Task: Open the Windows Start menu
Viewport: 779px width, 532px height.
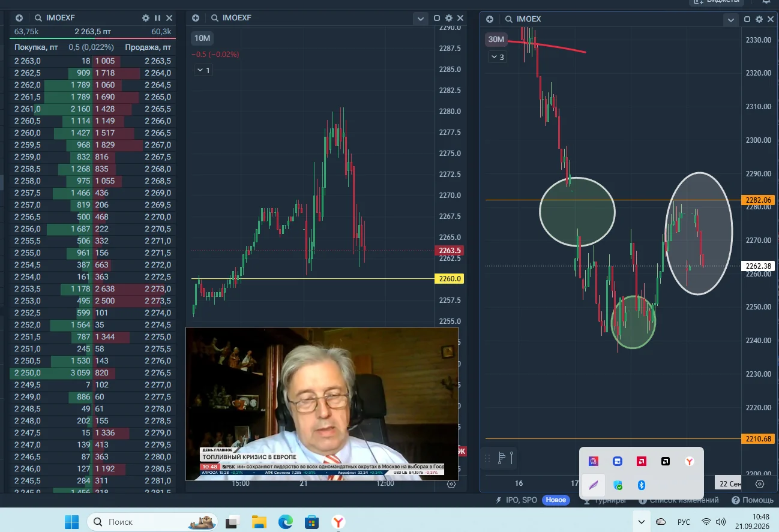Action: (x=72, y=521)
